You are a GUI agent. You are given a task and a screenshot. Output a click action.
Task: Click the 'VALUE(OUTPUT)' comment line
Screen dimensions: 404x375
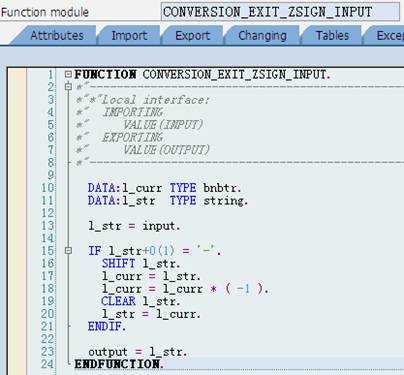[143, 150]
